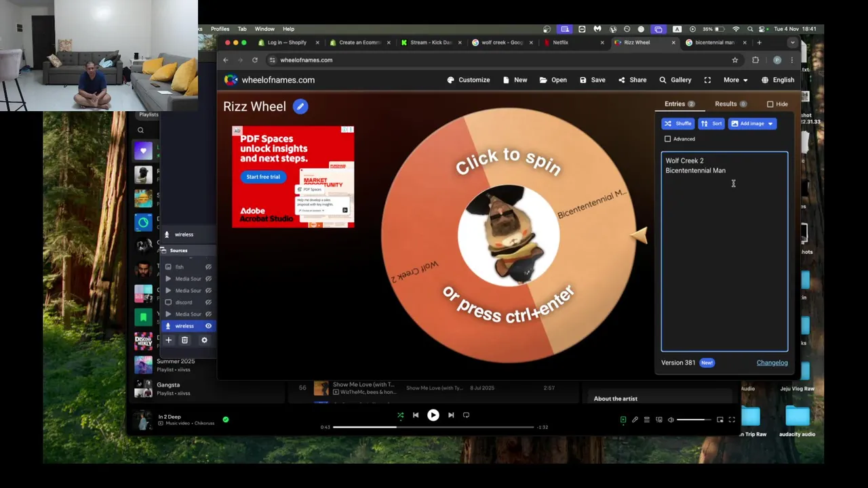This screenshot has width=868, height=488.
Task: Open source settings gear icon
Action: (x=204, y=340)
